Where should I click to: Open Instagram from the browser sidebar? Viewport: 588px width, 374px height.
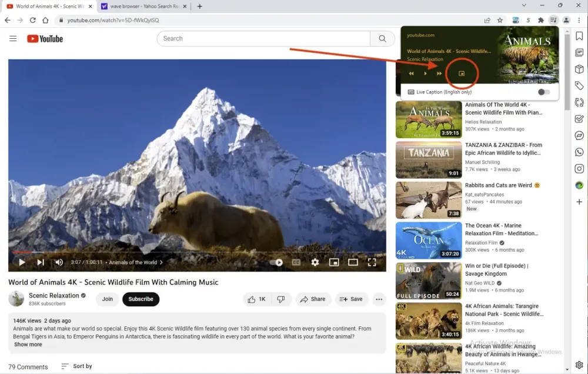579,168
